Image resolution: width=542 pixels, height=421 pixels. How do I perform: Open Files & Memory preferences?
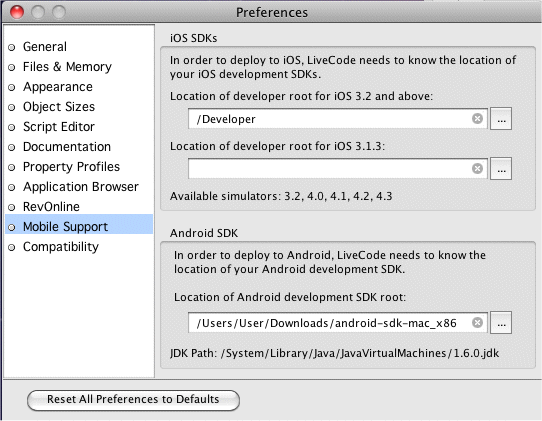79,67
